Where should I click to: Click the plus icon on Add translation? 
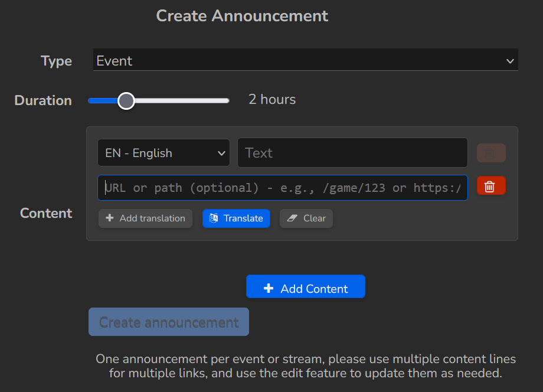pyautogui.click(x=110, y=218)
